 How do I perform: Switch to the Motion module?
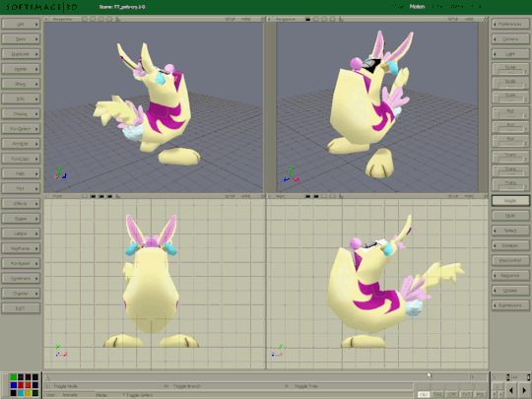417,7
